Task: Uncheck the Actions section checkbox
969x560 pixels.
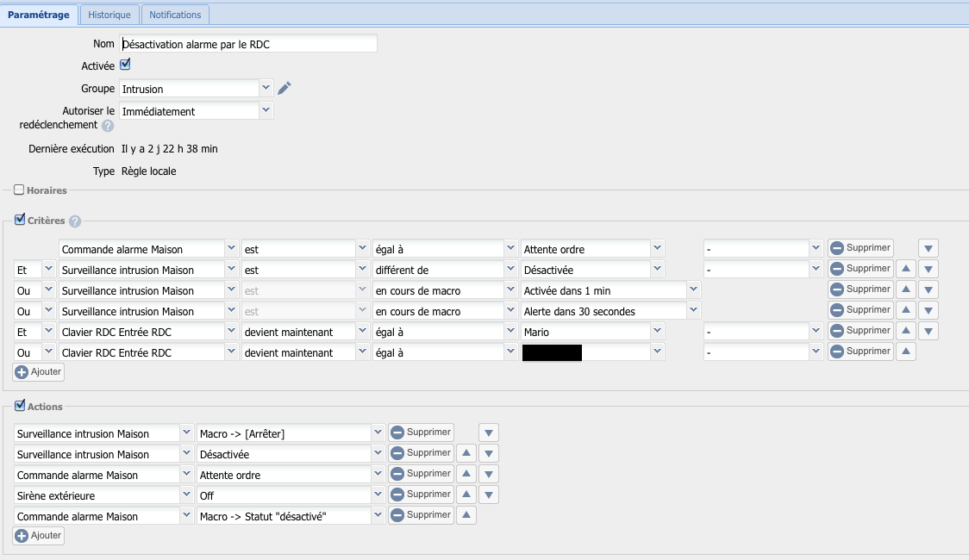Action: pos(19,406)
